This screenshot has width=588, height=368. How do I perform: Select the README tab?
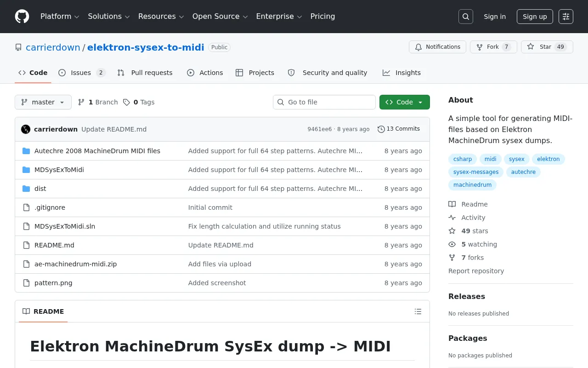43,311
